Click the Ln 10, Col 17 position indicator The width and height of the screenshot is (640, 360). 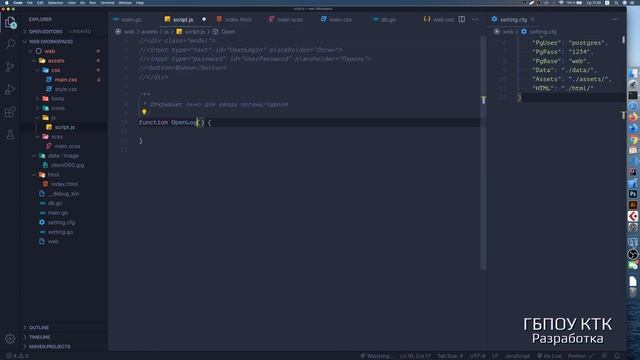(415, 356)
